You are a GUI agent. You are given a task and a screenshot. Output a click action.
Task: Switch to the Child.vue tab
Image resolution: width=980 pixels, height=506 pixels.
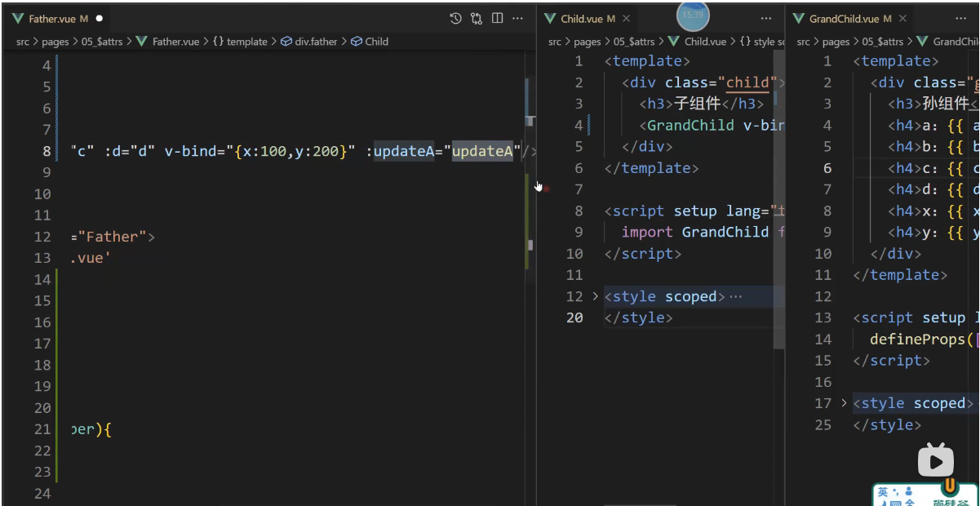tap(588, 18)
